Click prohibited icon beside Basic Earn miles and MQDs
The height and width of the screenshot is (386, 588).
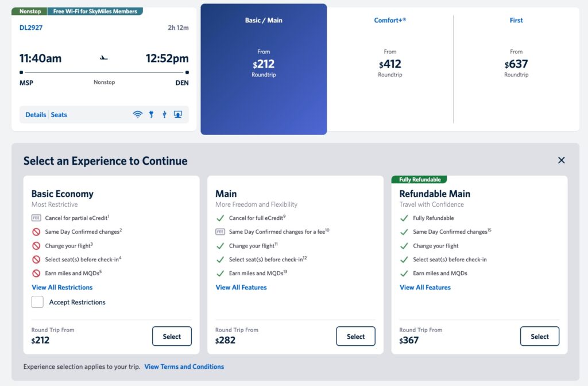[36, 273]
